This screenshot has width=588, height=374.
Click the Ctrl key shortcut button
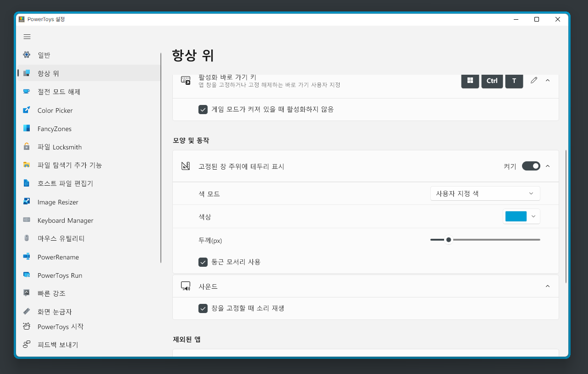tap(492, 81)
